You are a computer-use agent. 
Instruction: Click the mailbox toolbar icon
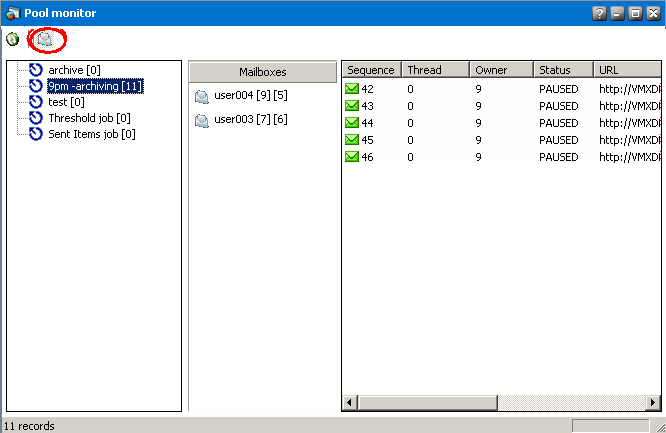tap(45, 39)
